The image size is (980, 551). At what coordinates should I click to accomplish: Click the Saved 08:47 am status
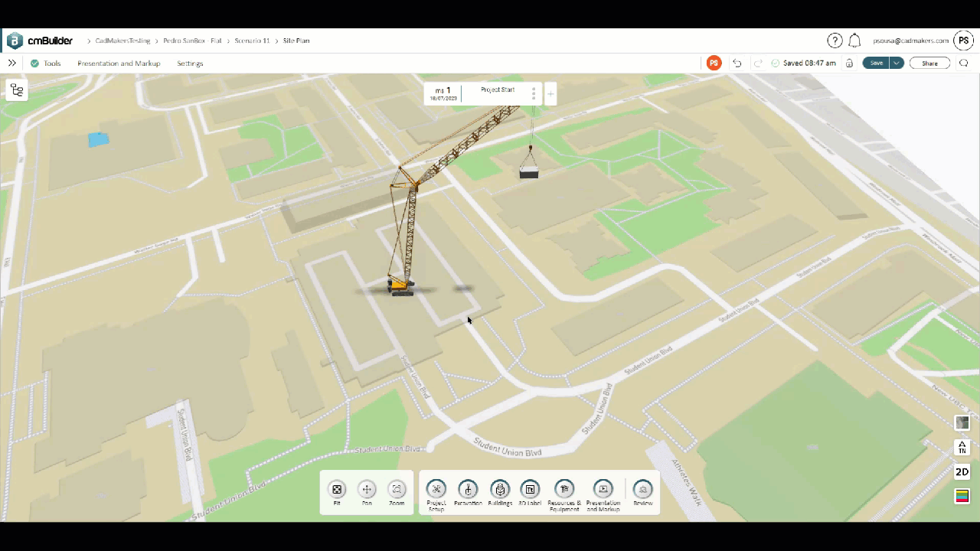pos(809,63)
